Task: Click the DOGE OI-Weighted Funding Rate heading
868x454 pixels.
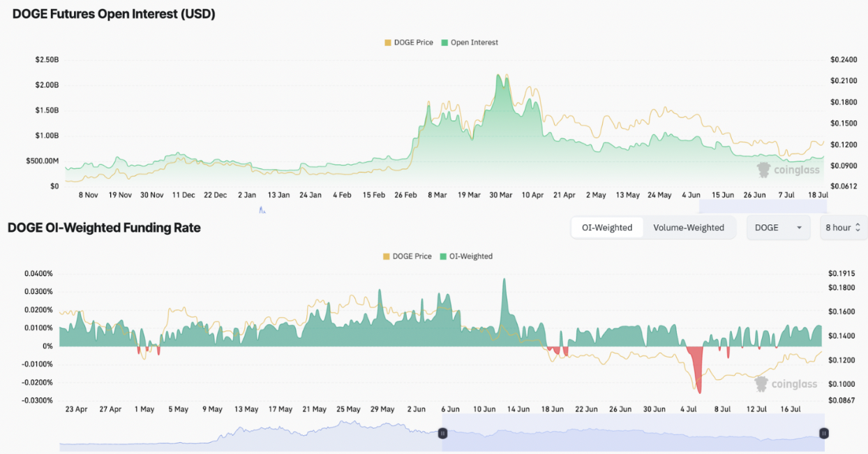Action: click(x=104, y=228)
